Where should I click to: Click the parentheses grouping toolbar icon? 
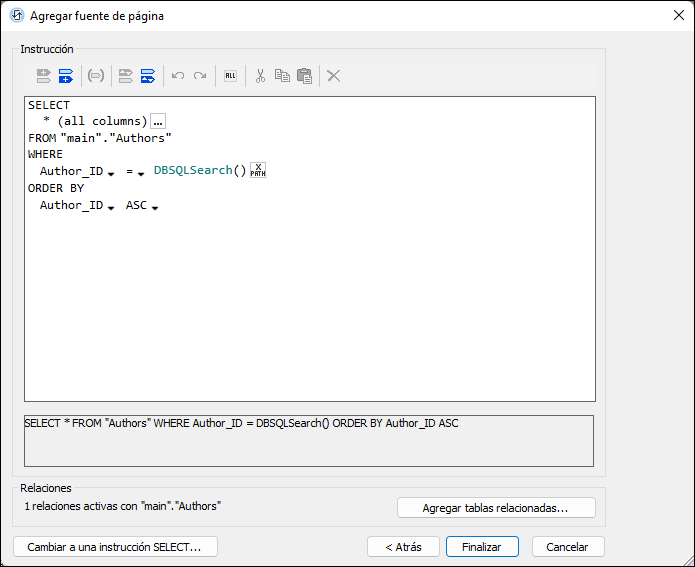coord(96,75)
